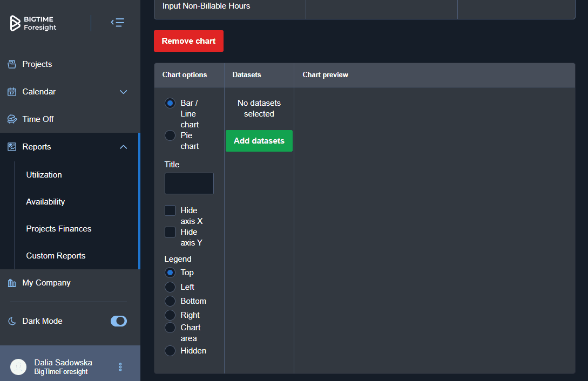Click the My Company building icon
This screenshot has height=381, width=588.
coord(12,283)
